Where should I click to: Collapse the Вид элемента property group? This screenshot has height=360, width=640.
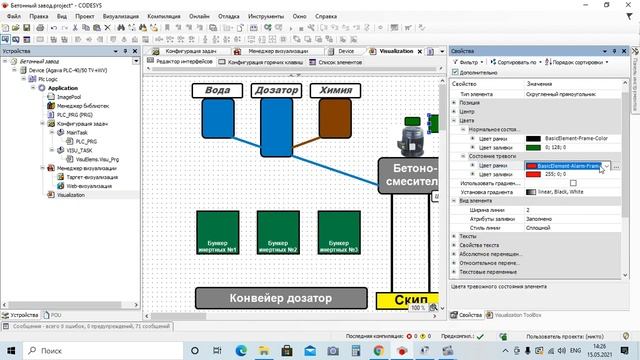click(454, 201)
